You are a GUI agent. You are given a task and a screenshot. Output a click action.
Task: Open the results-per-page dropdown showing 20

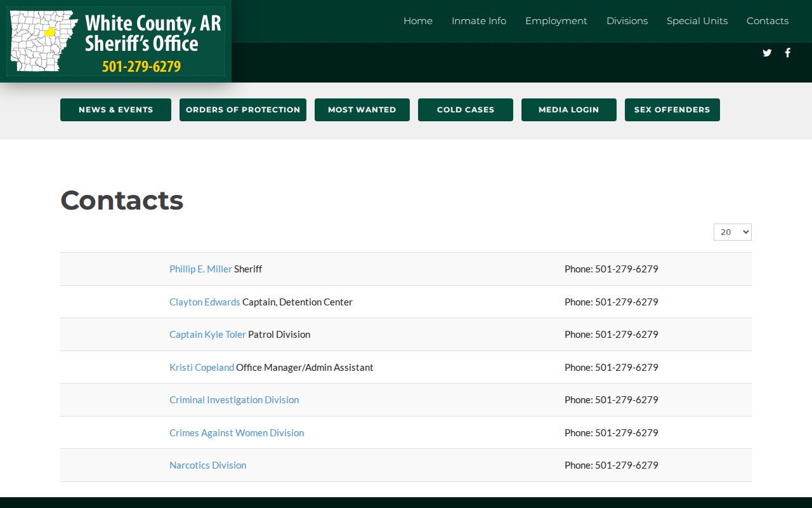(x=733, y=232)
